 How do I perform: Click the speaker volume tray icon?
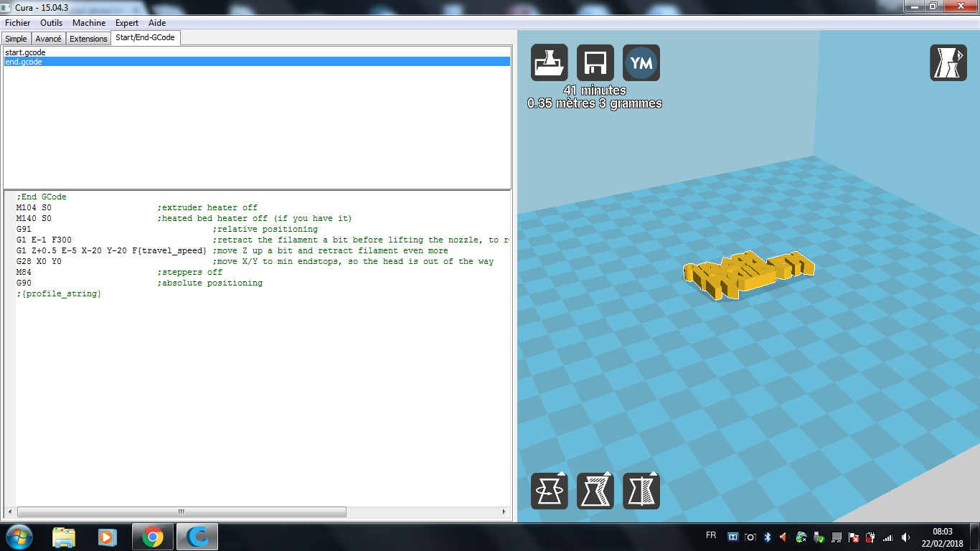coord(905,537)
